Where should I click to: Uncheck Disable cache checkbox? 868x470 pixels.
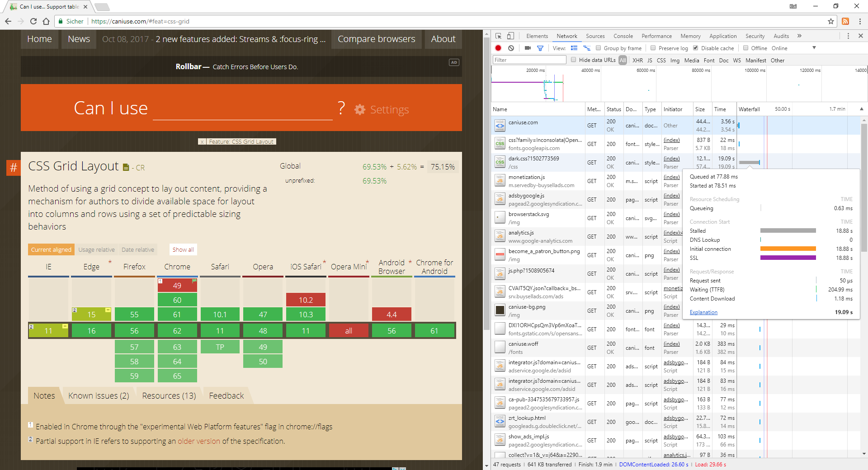[696, 48]
